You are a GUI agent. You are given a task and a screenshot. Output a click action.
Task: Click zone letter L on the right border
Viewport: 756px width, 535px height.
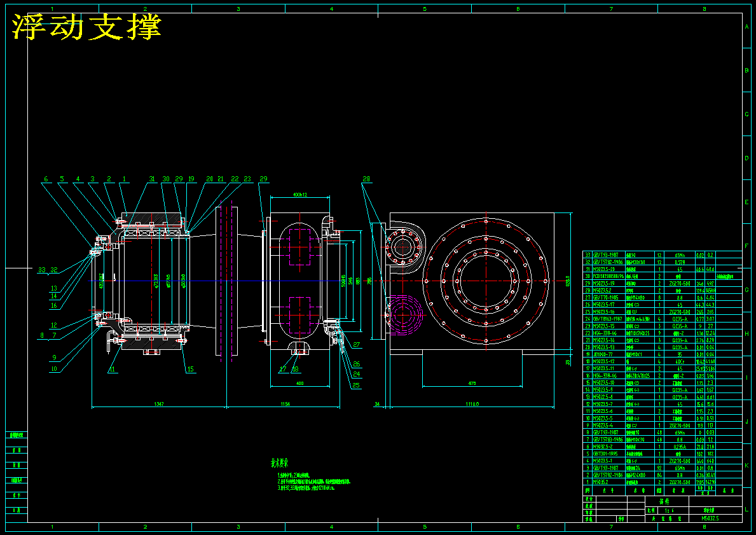(747, 510)
